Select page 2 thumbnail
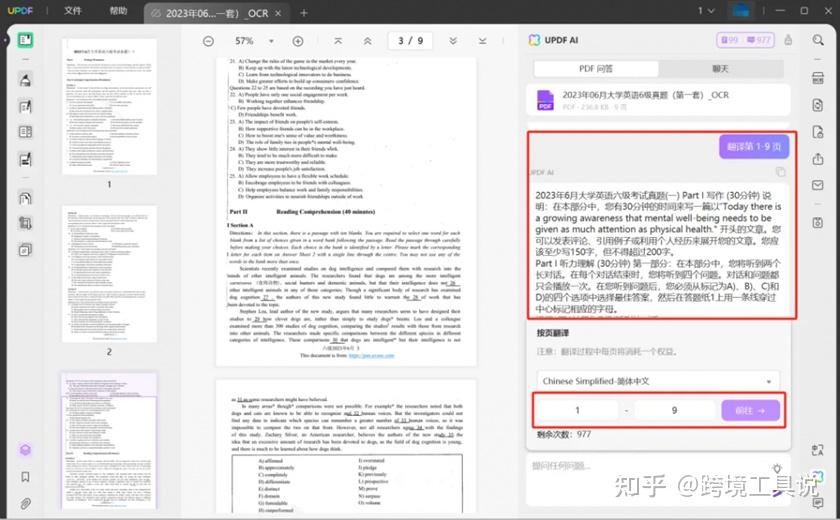The image size is (840, 520). [x=109, y=274]
